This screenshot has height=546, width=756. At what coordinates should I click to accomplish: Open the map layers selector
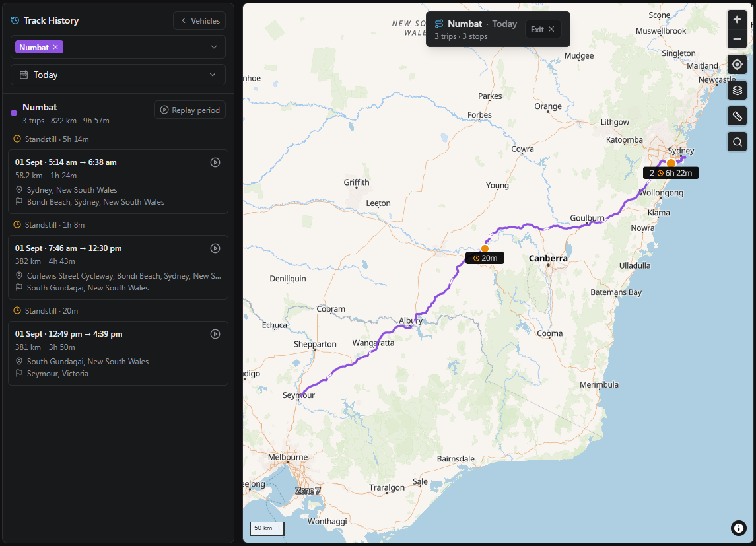737,90
